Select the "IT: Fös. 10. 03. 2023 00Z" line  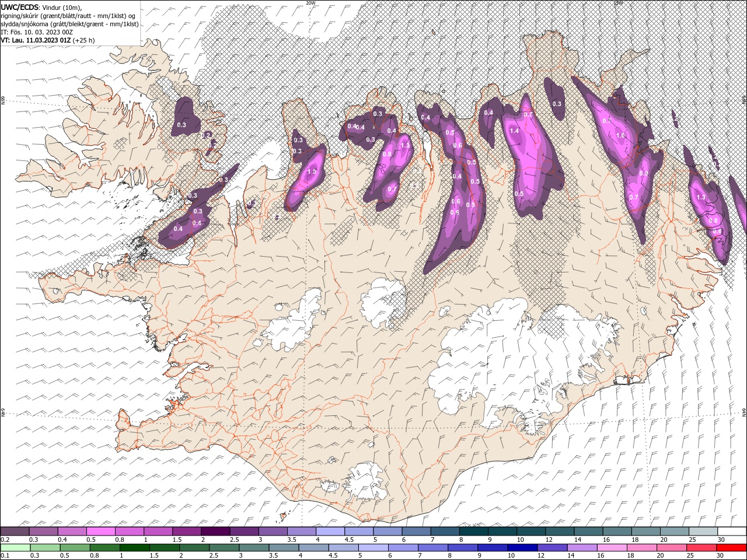tap(36, 32)
